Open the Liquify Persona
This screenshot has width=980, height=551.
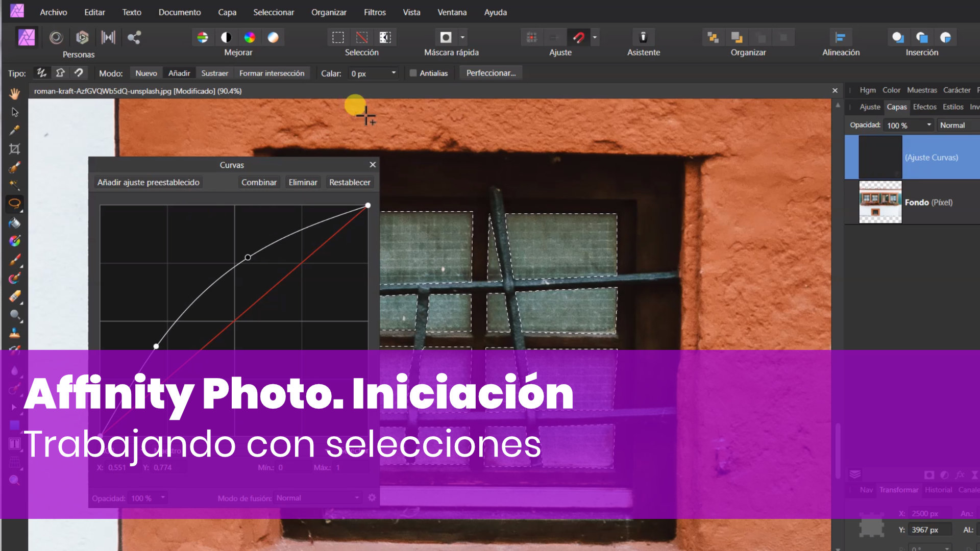pyautogui.click(x=56, y=37)
